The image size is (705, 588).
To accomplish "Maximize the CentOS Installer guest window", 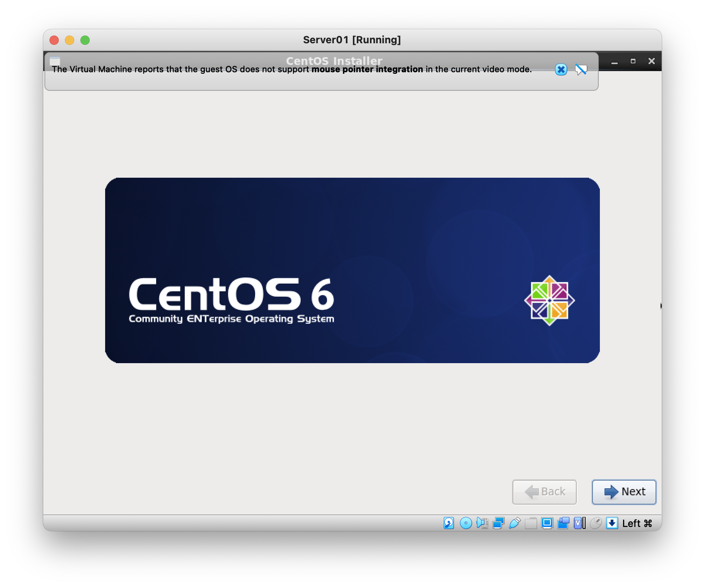I will [633, 61].
